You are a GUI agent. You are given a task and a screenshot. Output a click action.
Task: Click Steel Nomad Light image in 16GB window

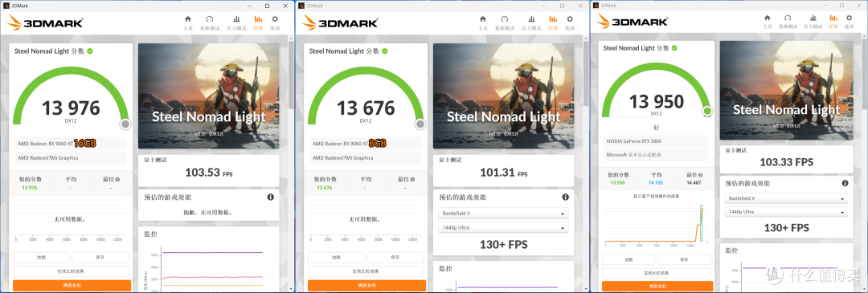tap(208, 97)
